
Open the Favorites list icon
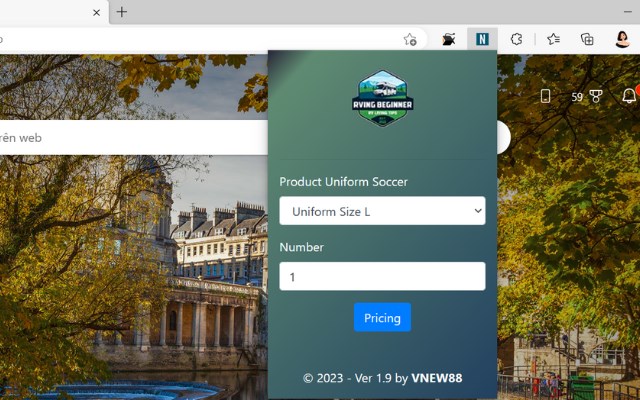(553, 39)
